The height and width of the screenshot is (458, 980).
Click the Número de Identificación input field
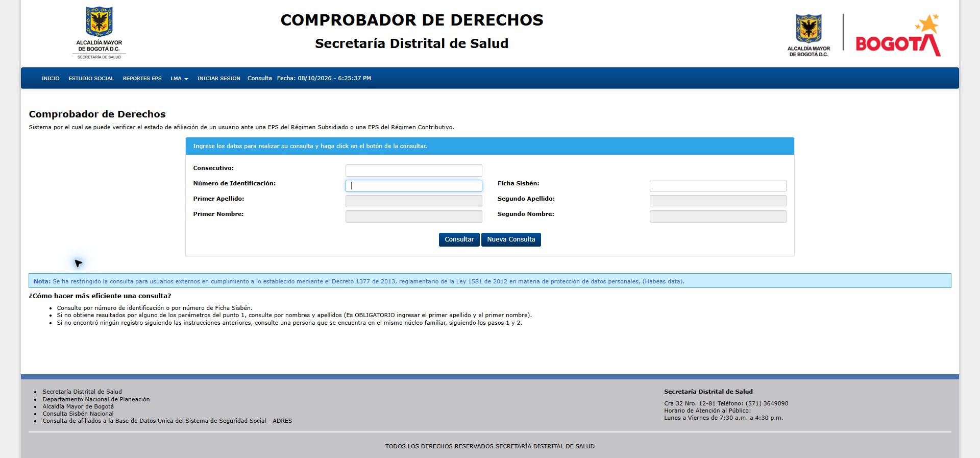coord(414,186)
